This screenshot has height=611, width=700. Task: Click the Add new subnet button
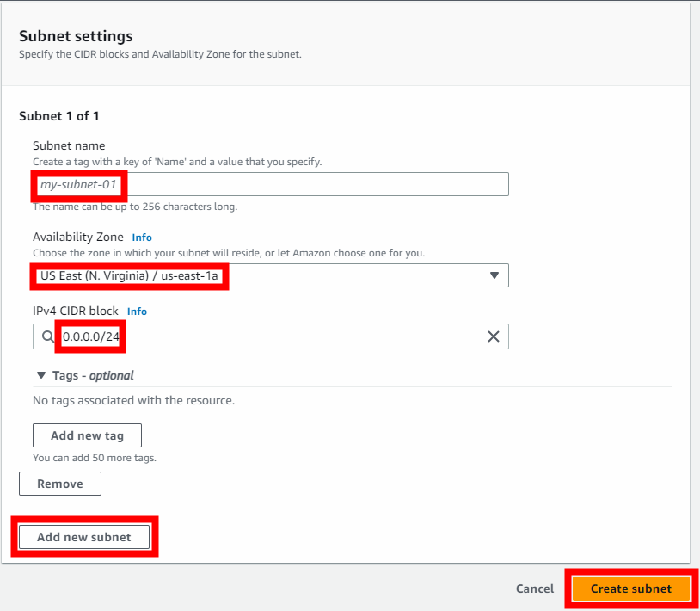pyautogui.click(x=84, y=536)
